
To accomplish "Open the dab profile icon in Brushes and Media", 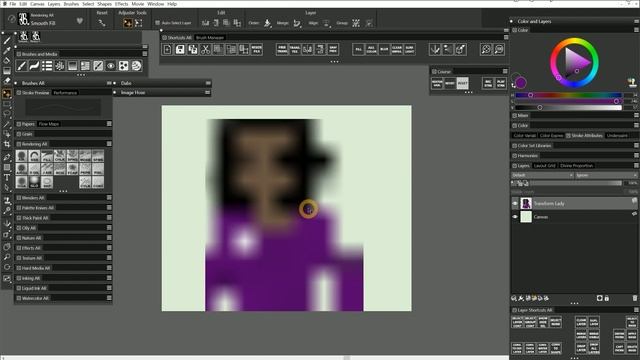I will pos(60,66).
